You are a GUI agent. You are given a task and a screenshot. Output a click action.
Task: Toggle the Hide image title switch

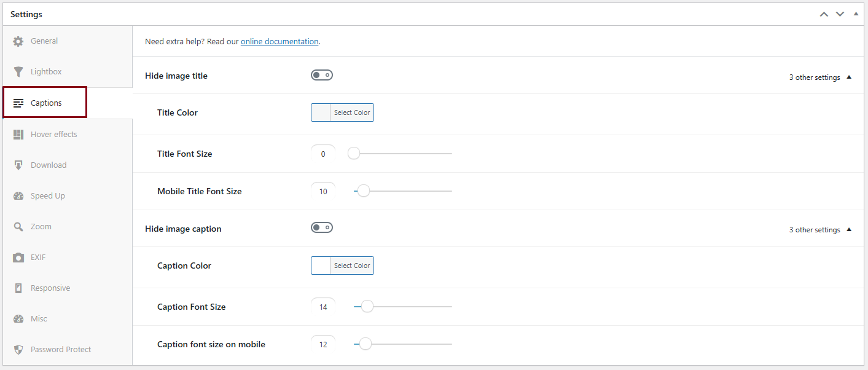(322, 76)
